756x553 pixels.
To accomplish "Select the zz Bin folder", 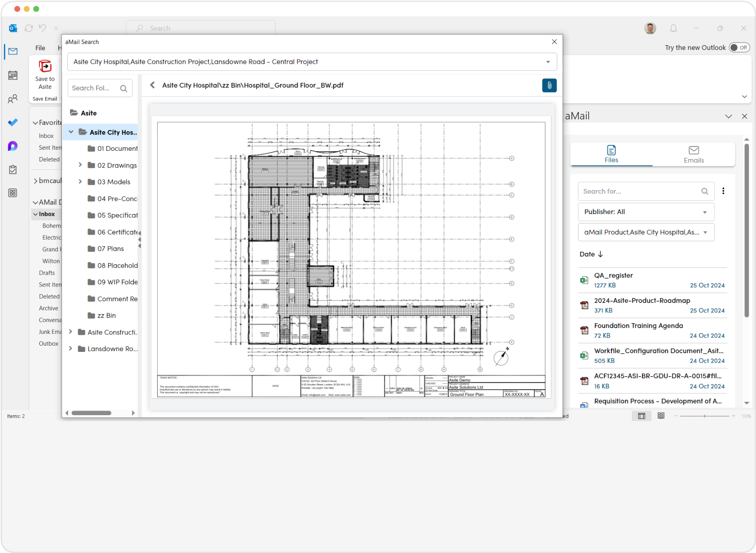I will tap(106, 315).
